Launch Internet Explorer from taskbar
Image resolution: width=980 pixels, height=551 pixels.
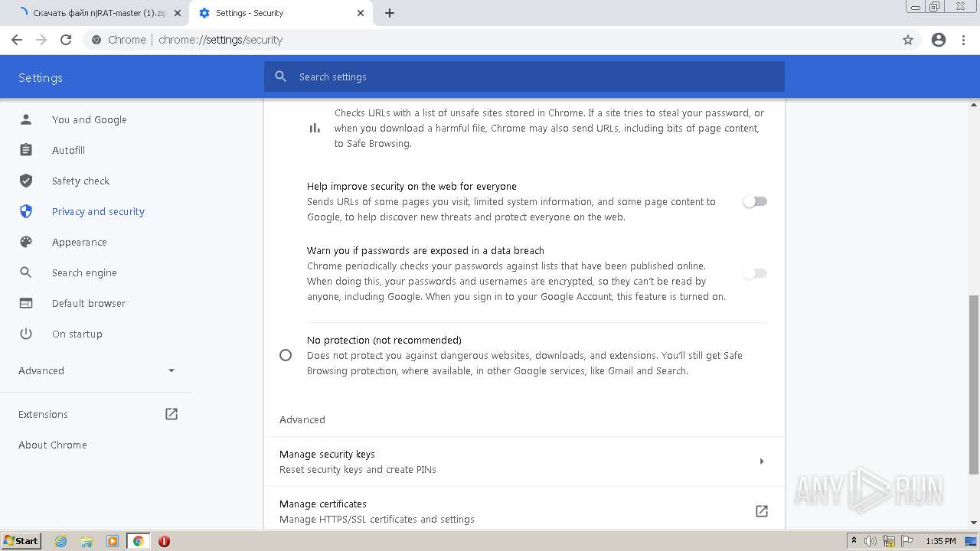[x=61, y=541]
